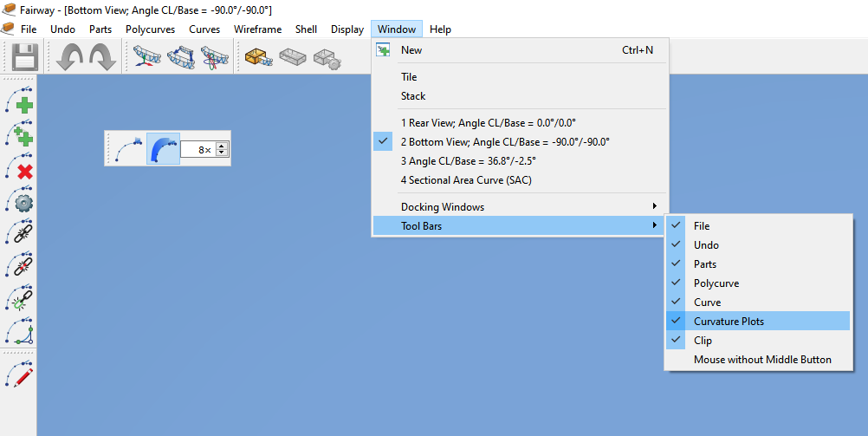The width and height of the screenshot is (868, 436).
Task: Click New window icon in Window menu
Action: (x=383, y=50)
